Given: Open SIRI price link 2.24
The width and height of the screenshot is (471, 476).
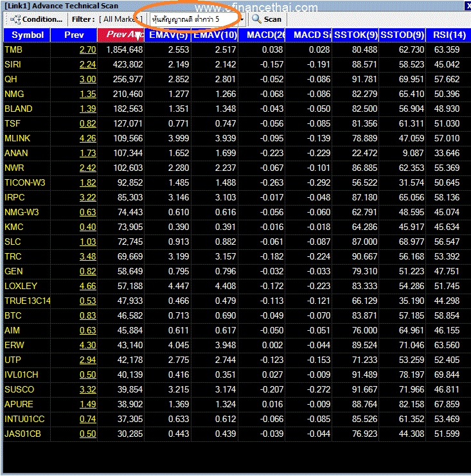Looking at the screenshot, I should point(88,64).
